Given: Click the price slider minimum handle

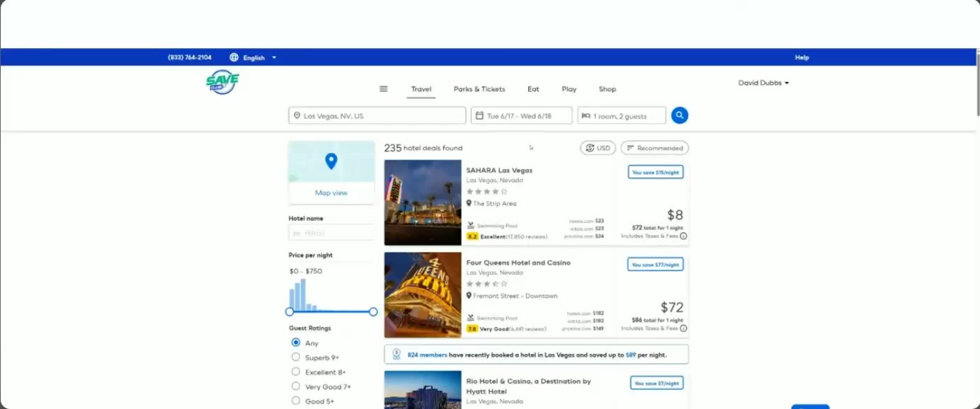Looking at the screenshot, I should 289,311.
